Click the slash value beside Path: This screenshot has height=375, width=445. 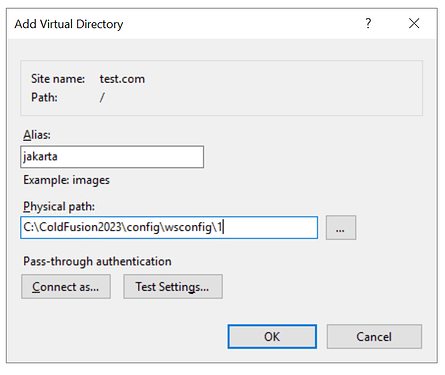pos(102,97)
